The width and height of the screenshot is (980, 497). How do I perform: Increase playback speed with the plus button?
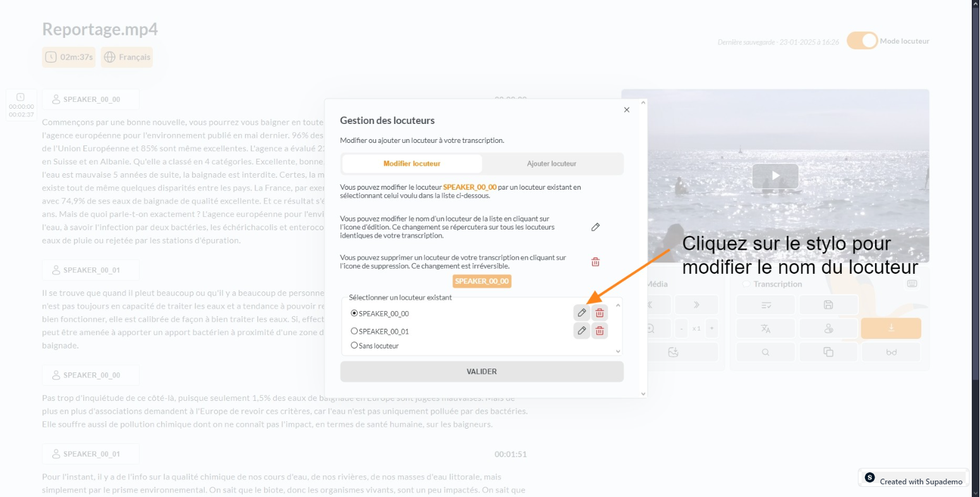712,329
